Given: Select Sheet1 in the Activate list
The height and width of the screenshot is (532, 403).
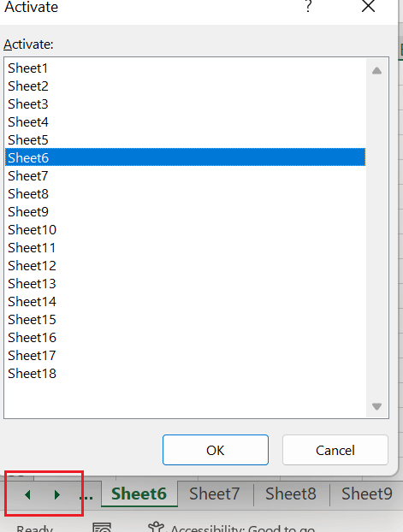Looking at the screenshot, I should pos(185,68).
